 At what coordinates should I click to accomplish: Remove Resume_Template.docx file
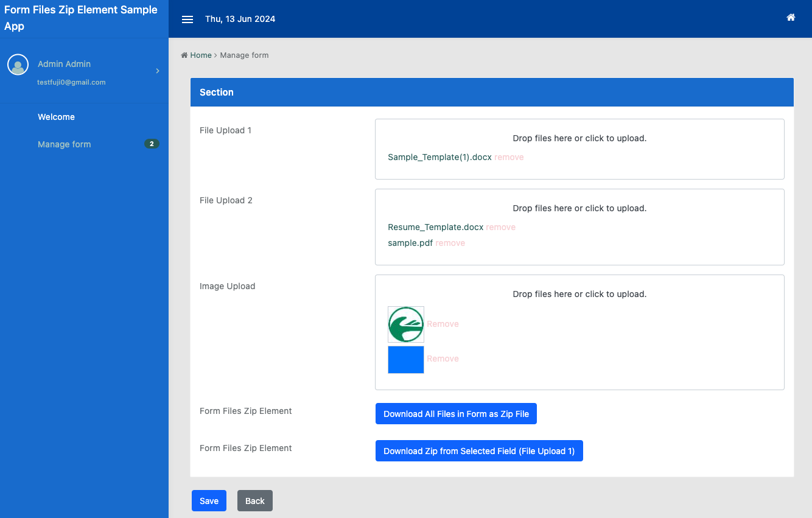click(x=501, y=227)
